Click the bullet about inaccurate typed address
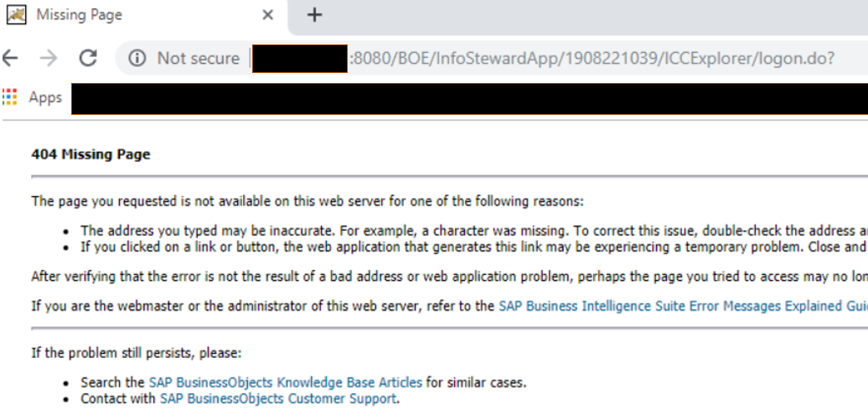Viewport: 868px width, 415px height. [x=474, y=231]
